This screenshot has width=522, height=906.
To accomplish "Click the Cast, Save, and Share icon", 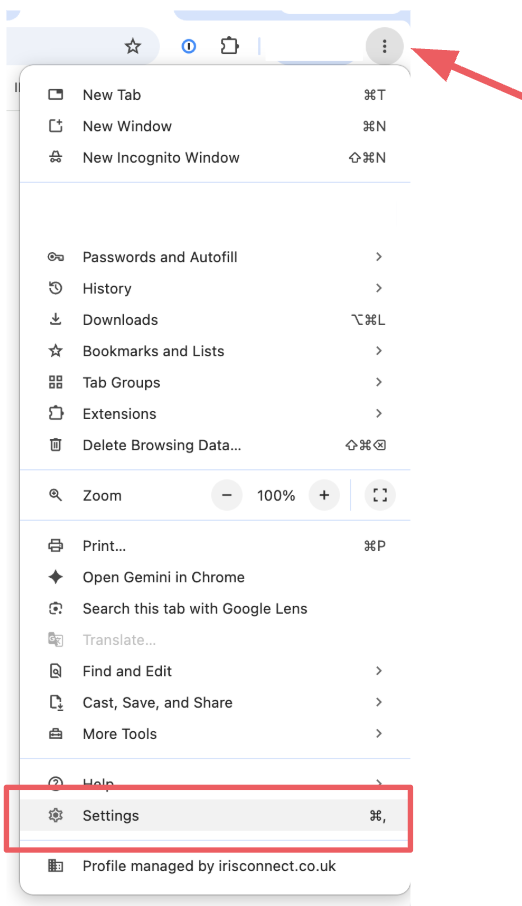I will tap(55, 702).
